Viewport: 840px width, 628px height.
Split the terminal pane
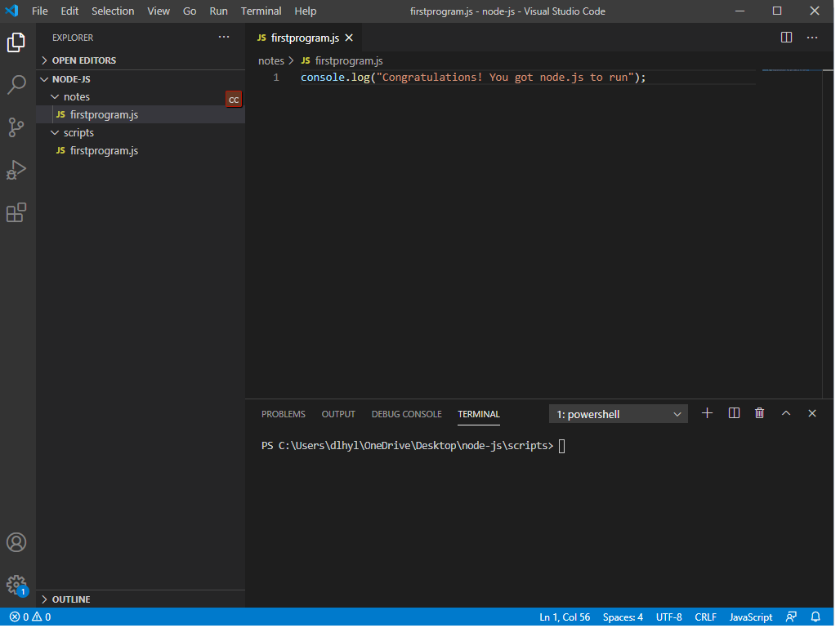point(733,413)
